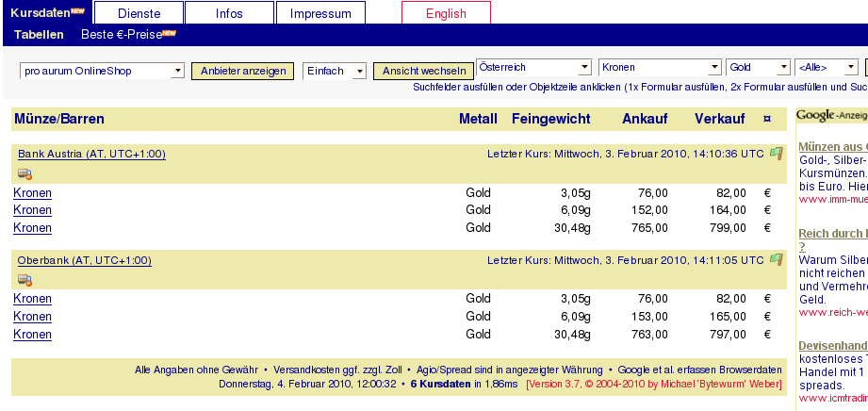Click the Metall column header
The height and width of the screenshot is (411, 868).
(x=478, y=119)
